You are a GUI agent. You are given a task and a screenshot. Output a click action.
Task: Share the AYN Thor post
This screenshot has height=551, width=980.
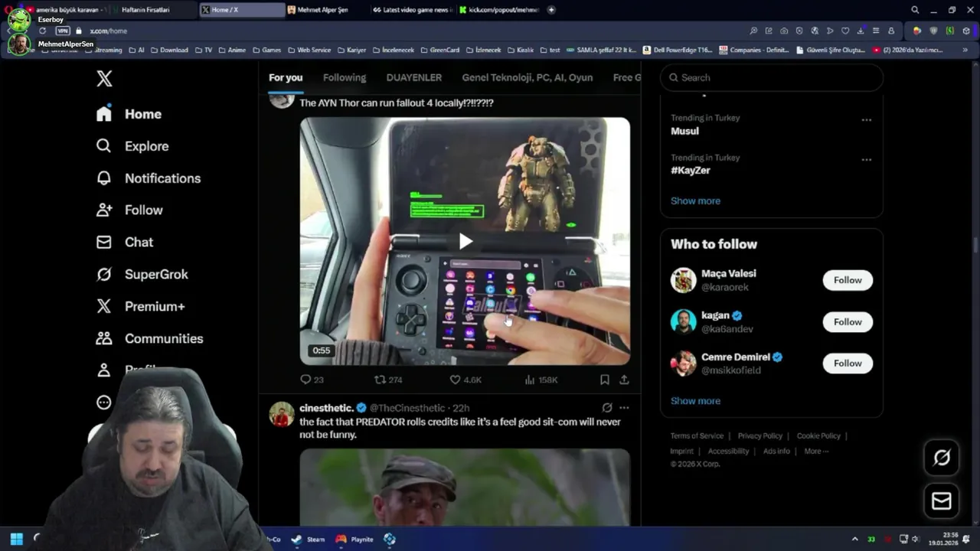click(624, 380)
